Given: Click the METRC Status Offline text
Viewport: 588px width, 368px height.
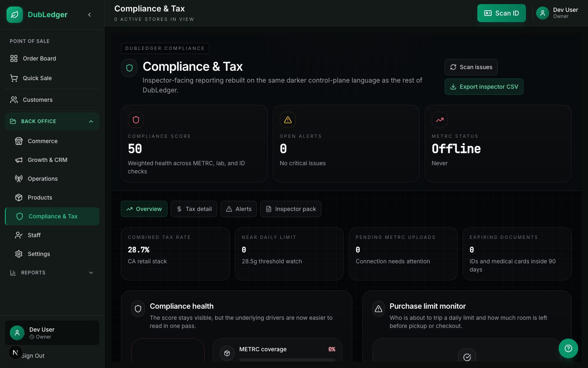Looking at the screenshot, I should tap(456, 149).
